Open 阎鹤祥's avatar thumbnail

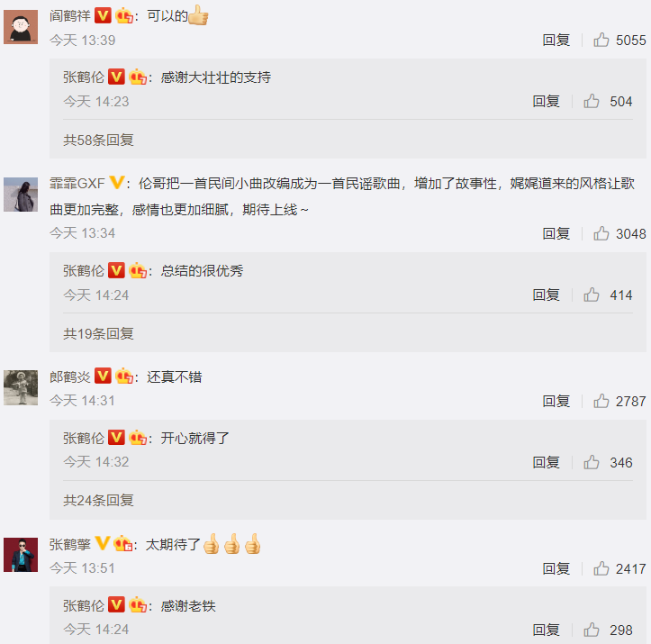[21, 27]
